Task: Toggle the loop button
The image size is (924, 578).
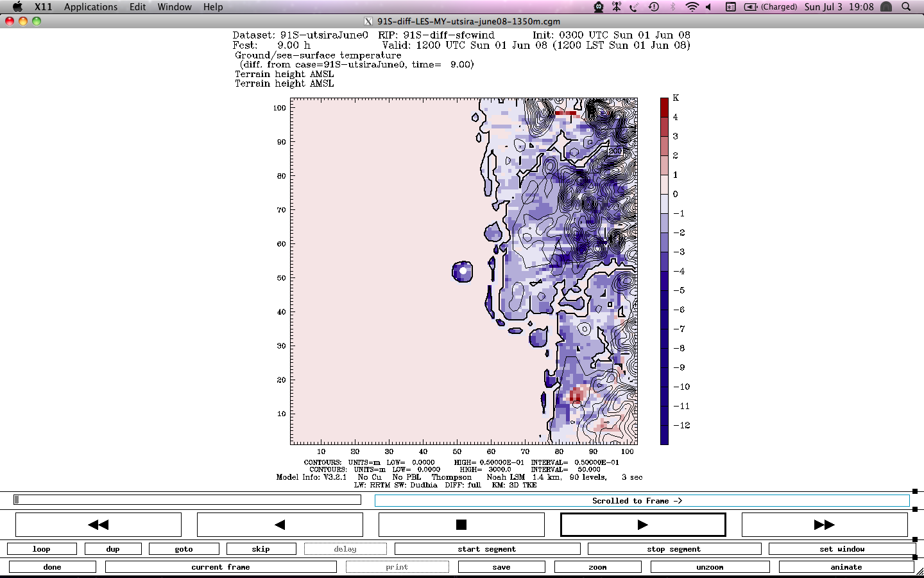Action: coord(42,549)
